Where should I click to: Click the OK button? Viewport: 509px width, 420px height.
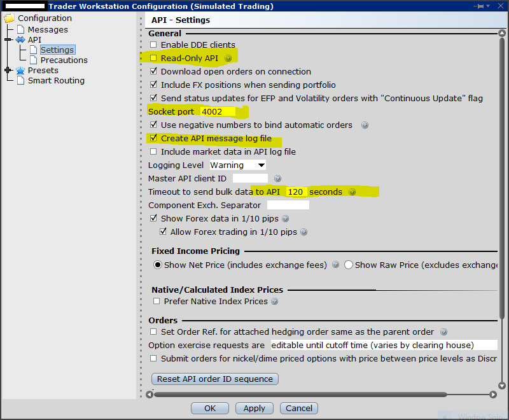(x=210, y=408)
